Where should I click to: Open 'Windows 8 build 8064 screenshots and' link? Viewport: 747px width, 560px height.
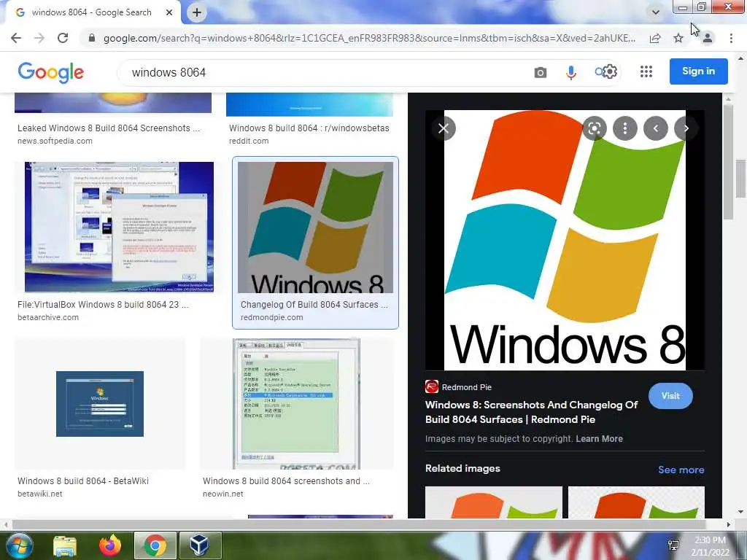coord(286,481)
